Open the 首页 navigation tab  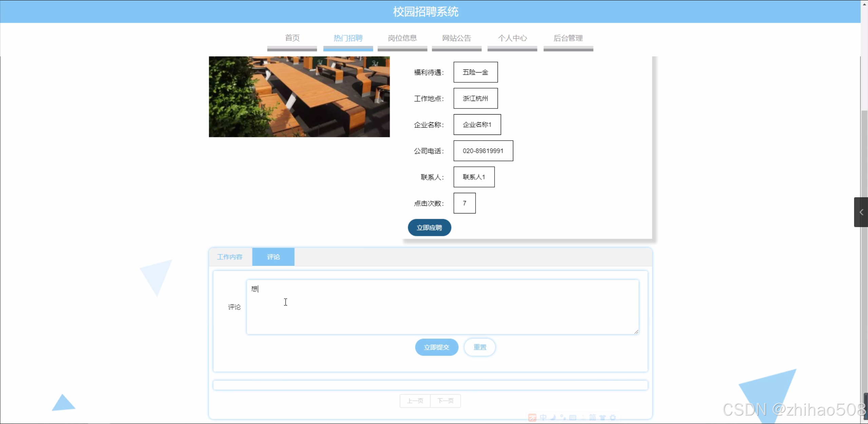(x=292, y=38)
